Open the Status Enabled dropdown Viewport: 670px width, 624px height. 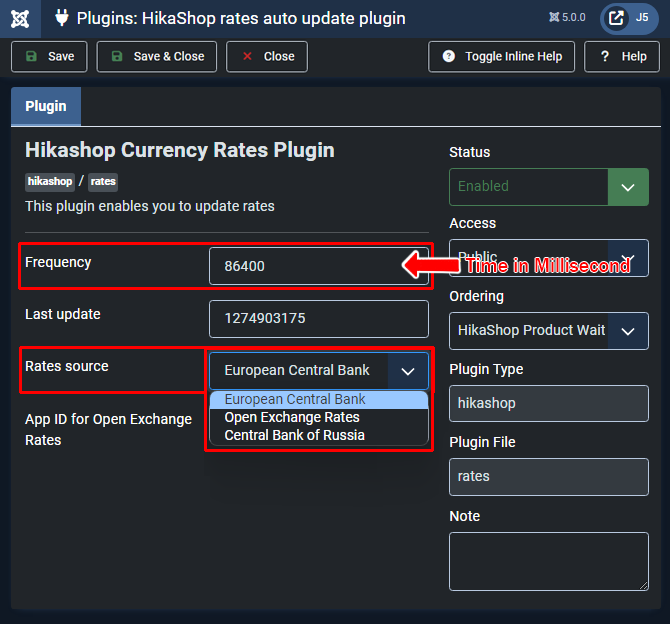pos(549,187)
